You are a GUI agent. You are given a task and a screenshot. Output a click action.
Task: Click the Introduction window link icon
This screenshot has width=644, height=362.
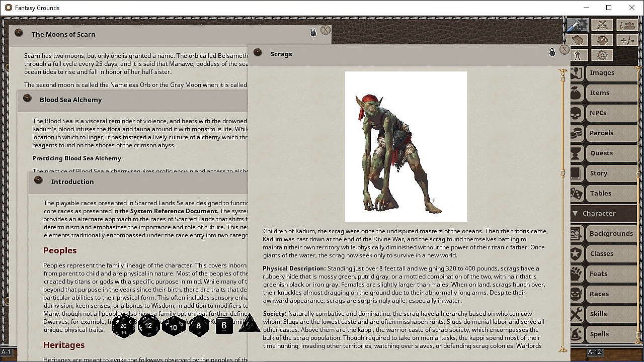coord(38,180)
